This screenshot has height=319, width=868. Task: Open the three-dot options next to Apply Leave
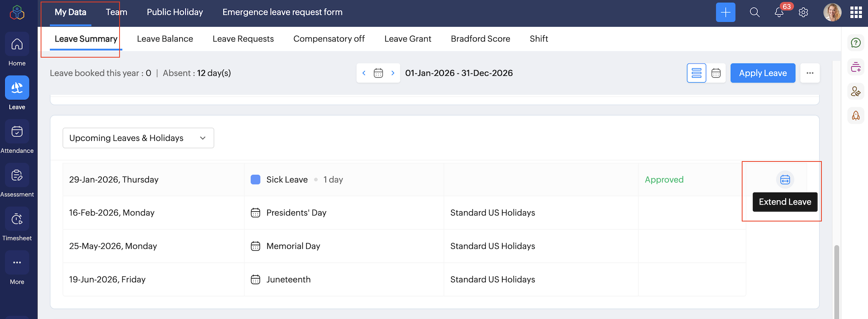coord(810,73)
